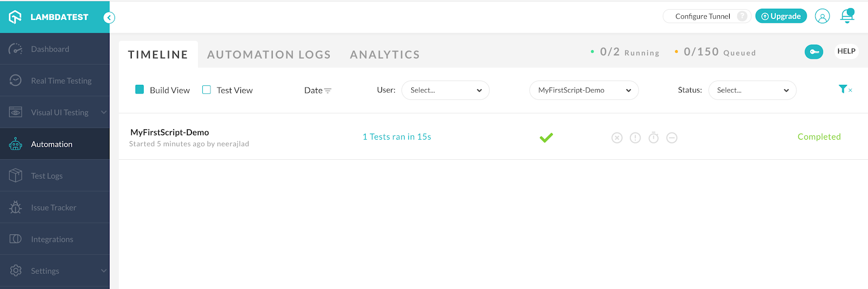Switch to the Analytics tab
868x289 pixels.
(385, 54)
